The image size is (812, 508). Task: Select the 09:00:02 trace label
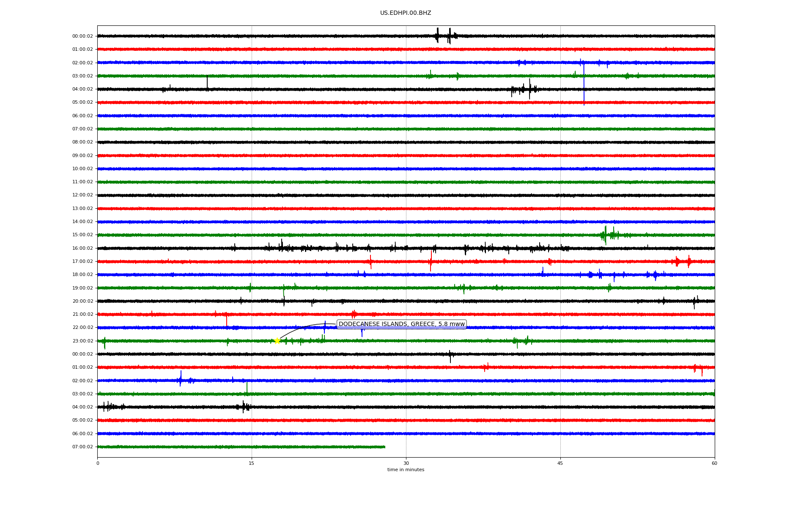pyautogui.click(x=82, y=155)
